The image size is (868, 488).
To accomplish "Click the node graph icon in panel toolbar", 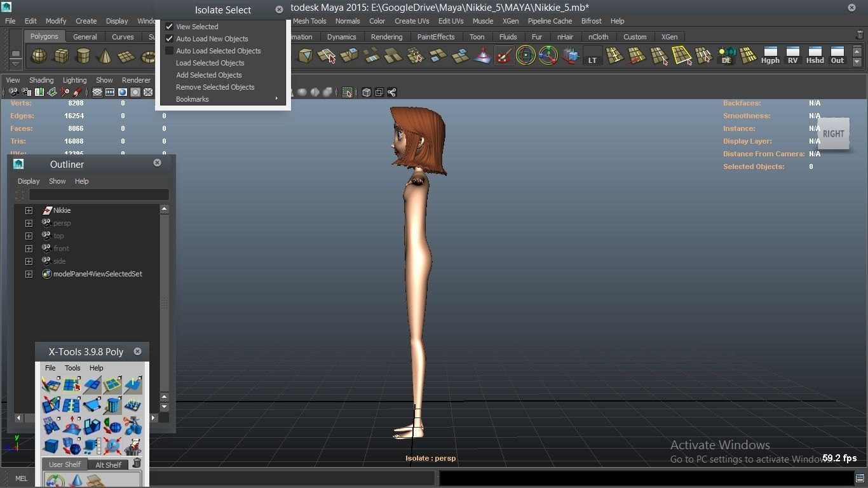I will [x=392, y=92].
